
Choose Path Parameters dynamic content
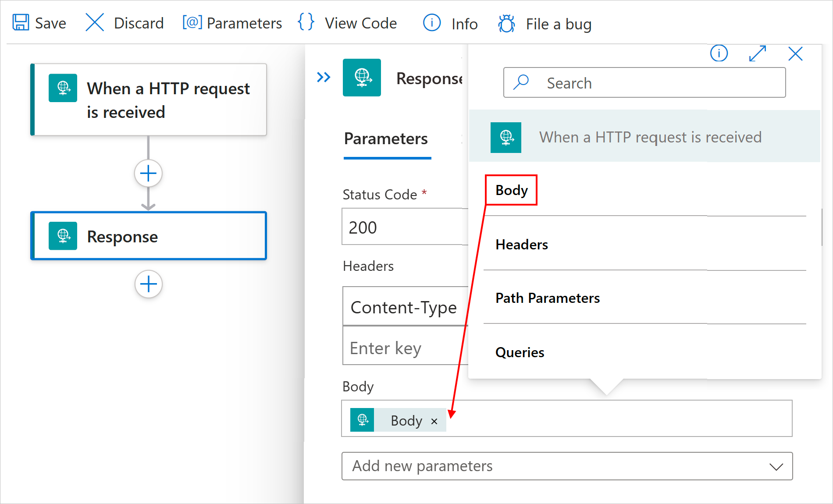(548, 298)
